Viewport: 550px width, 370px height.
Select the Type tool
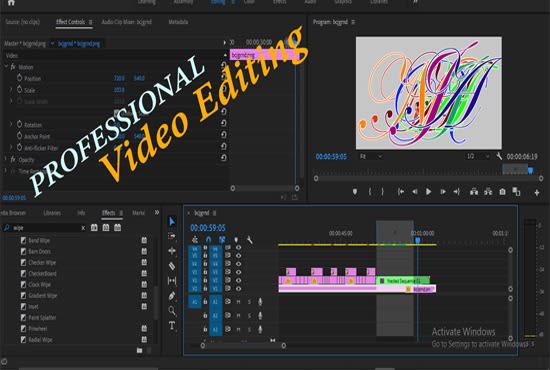(x=172, y=325)
